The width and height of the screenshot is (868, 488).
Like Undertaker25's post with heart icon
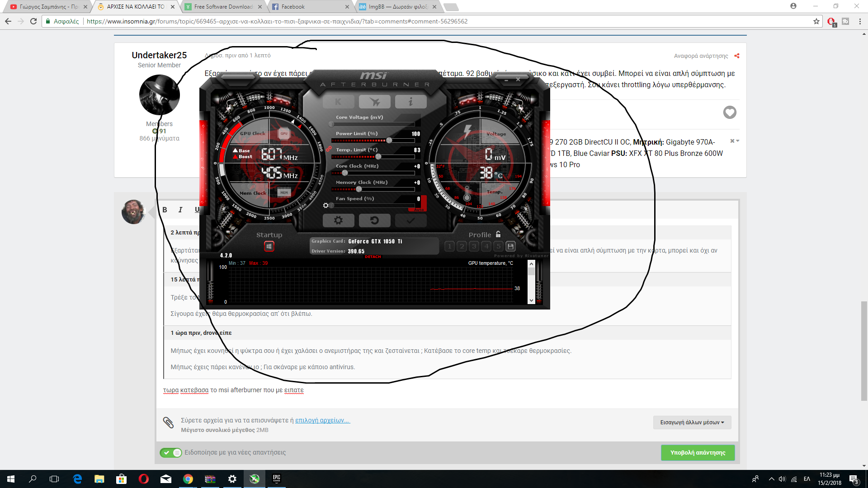tap(730, 113)
